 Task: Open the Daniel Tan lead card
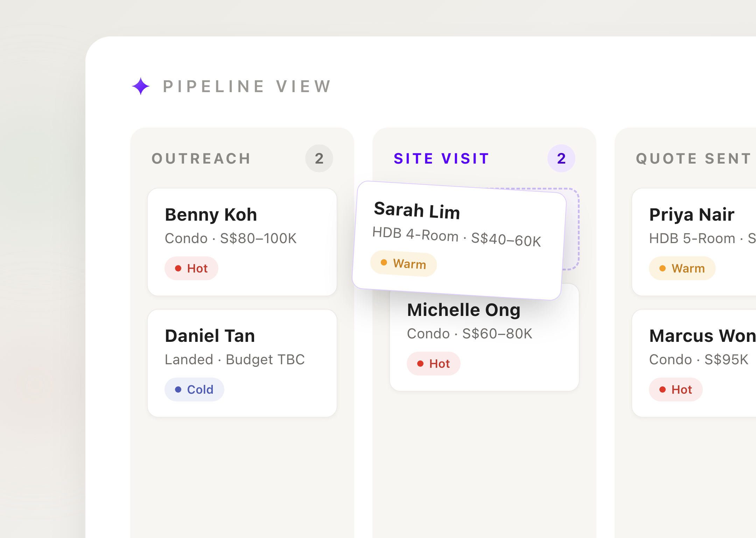[x=242, y=363]
